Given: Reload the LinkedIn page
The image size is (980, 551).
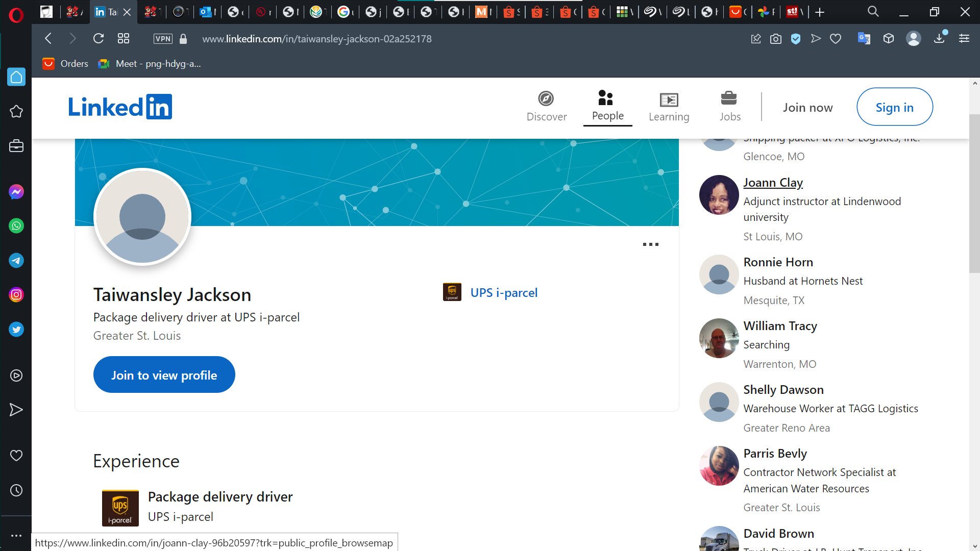Looking at the screenshot, I should pos(99,38).
